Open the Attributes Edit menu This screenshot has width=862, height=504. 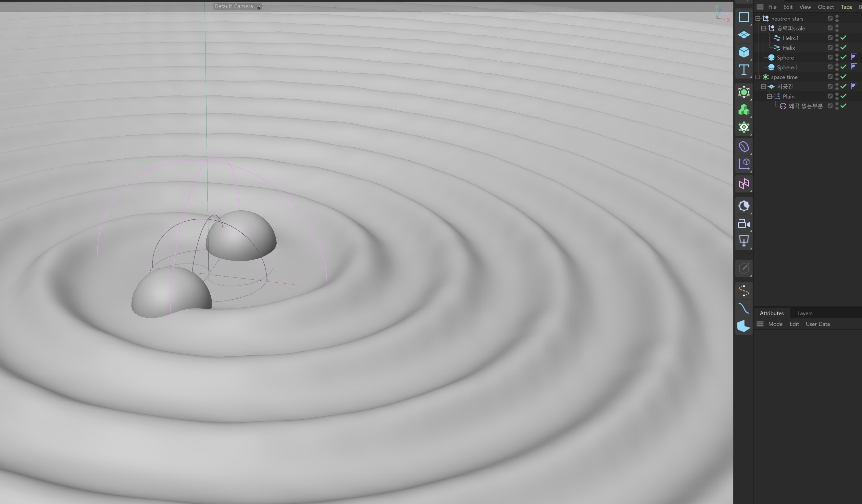click(794, 324)
